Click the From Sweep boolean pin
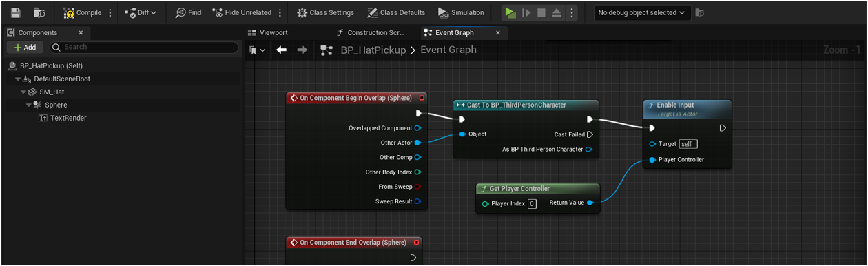The image size is (868, 266). (x=418, y=187)
